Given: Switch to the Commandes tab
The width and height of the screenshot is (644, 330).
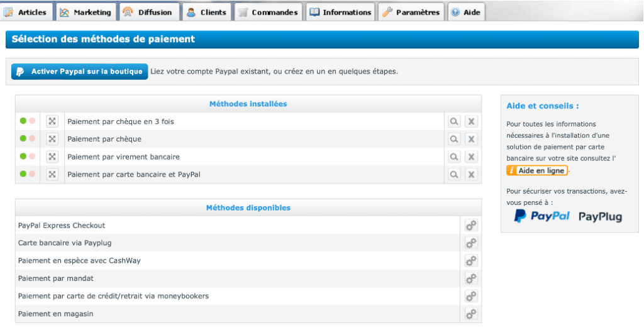Looking at the screenshot, I should tap(269, 13).
